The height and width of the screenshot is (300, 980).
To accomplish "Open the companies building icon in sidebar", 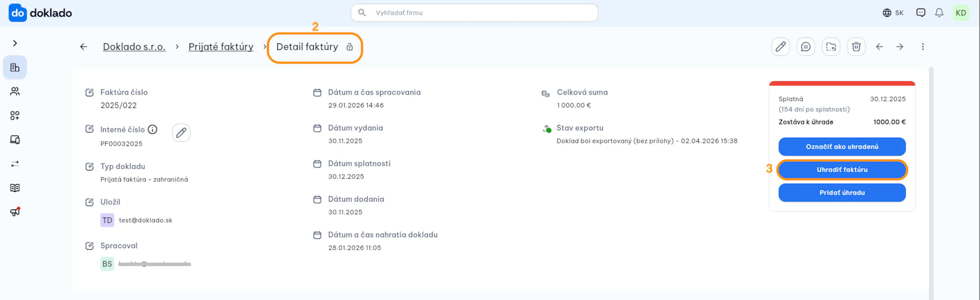I will [15, 67].
